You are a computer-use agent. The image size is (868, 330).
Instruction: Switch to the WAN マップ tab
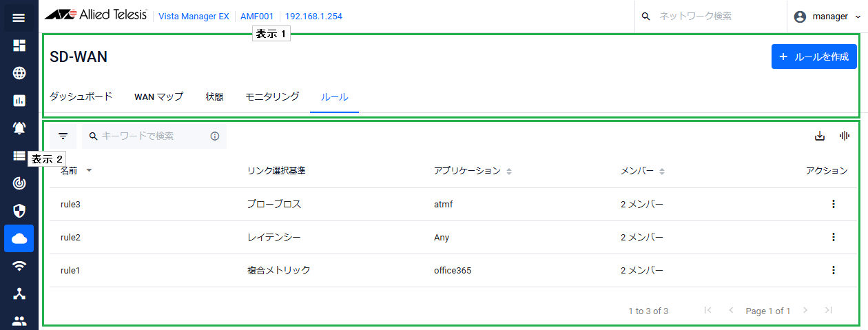click(x=158, y=96)
